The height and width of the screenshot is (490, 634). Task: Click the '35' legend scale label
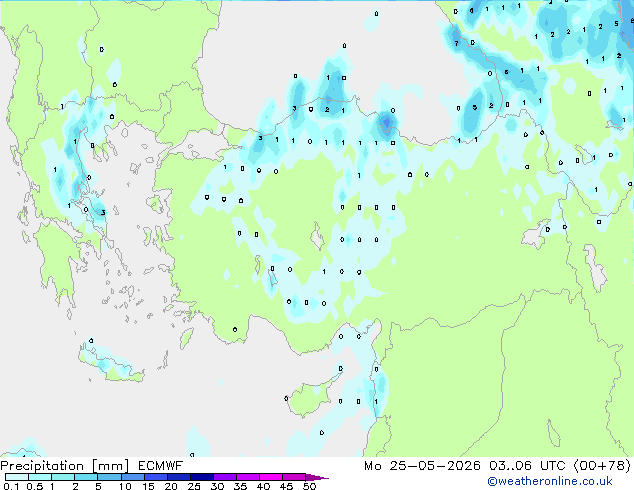coord(240,486)
